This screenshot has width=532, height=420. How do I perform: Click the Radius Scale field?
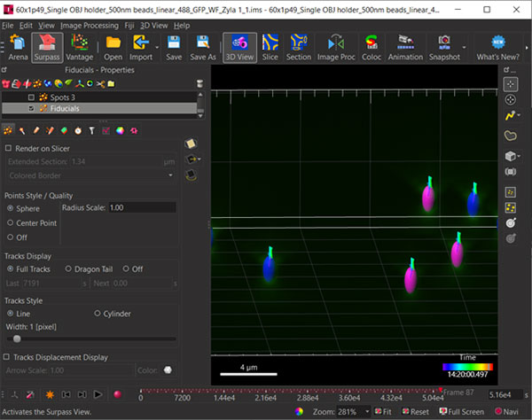coord(142,207)
